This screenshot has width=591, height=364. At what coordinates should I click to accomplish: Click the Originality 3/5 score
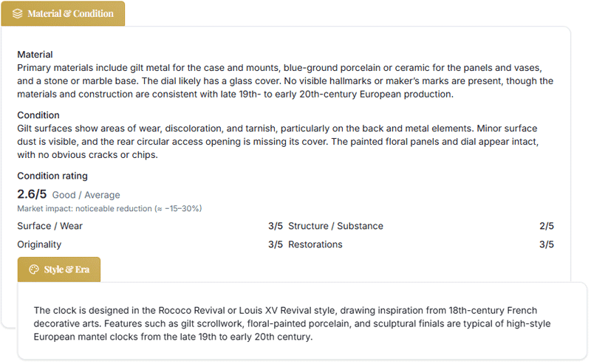[x=275, y=244]
